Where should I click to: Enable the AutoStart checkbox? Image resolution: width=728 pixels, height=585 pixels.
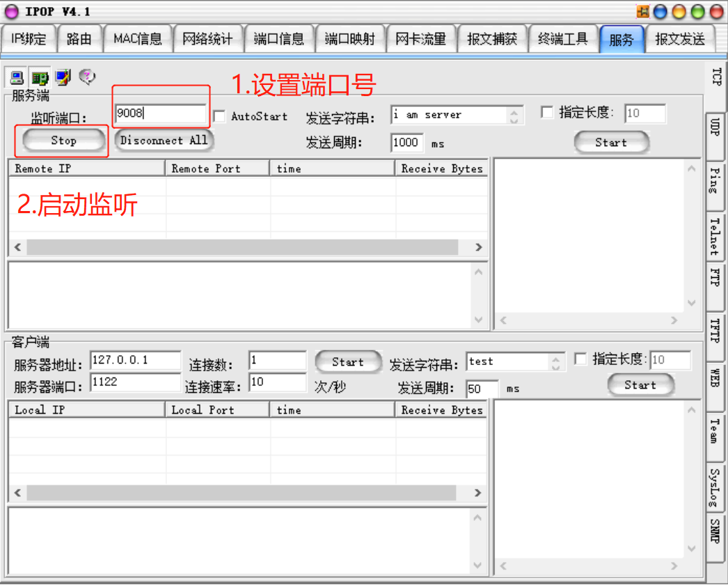[x=219, y=116]
